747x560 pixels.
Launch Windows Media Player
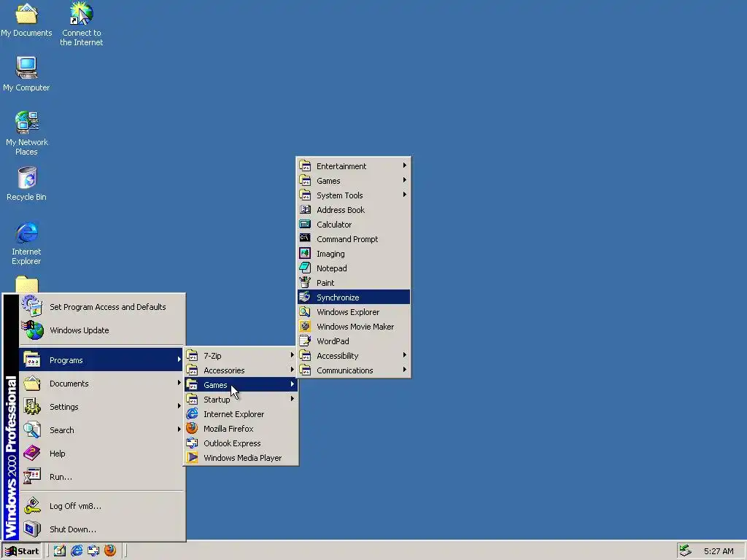pyautogui.click(x=241, y=458)
